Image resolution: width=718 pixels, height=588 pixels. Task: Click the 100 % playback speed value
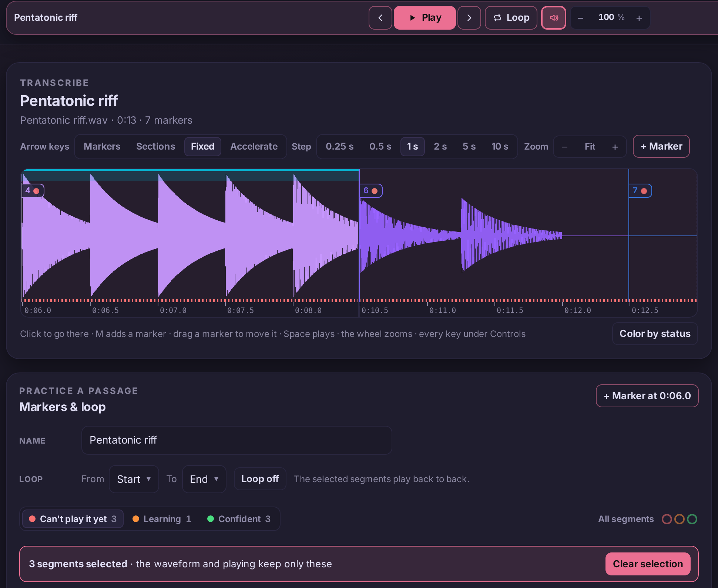611,17
